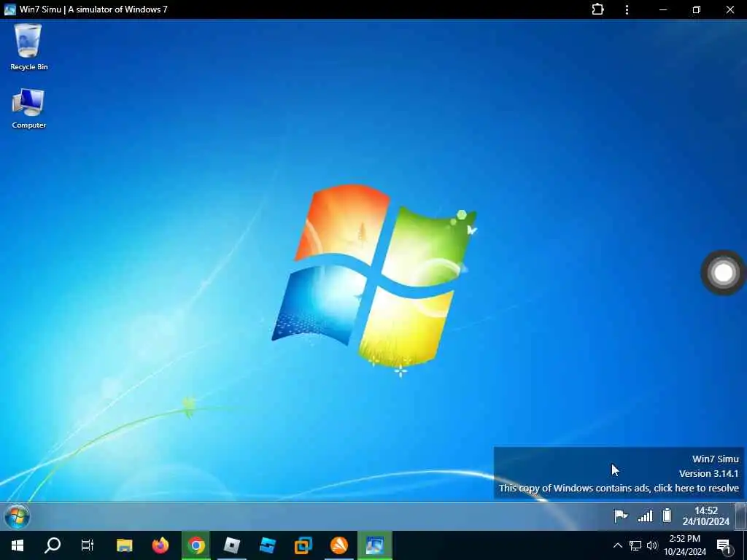
Task: Switch to Win7 Simu taskbar button
Action: click(375, 545)
